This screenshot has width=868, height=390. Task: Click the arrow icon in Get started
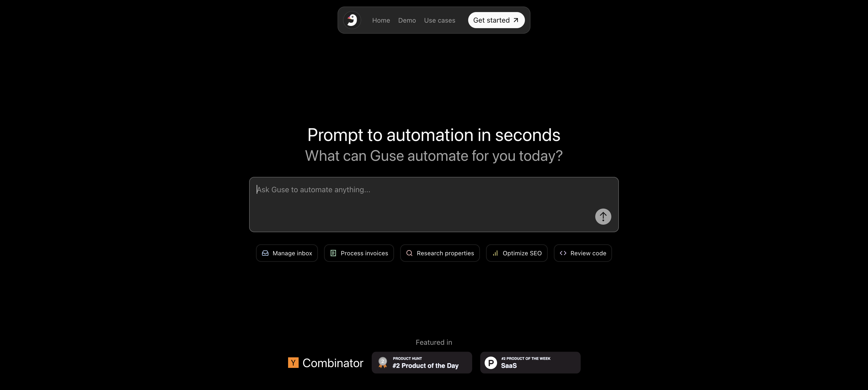point(516,20)
